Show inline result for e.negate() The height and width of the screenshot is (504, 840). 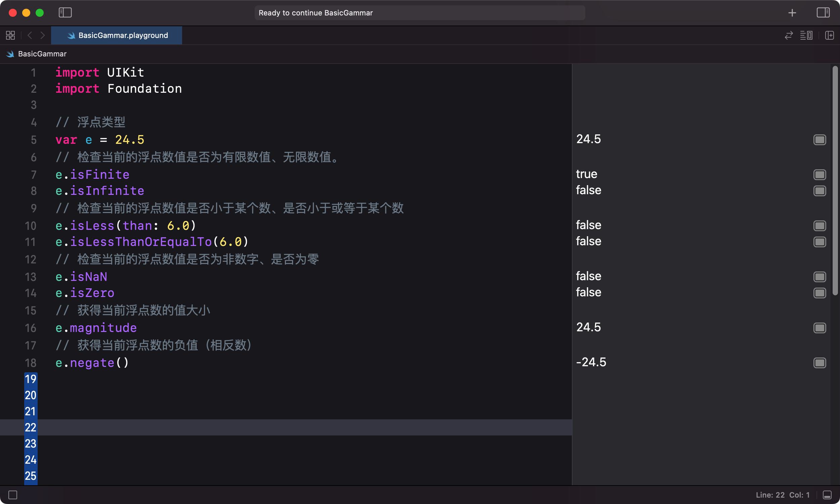pos(820,363)
